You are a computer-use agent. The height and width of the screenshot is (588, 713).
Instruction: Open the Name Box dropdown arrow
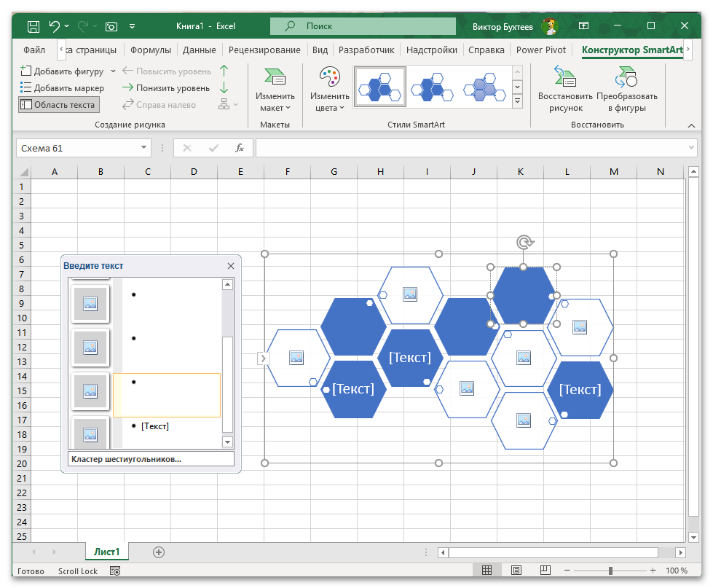click(143, 148)
